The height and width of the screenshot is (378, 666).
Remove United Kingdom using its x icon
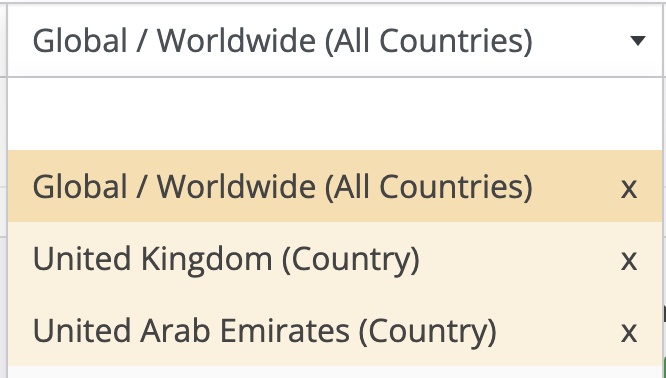629,260
